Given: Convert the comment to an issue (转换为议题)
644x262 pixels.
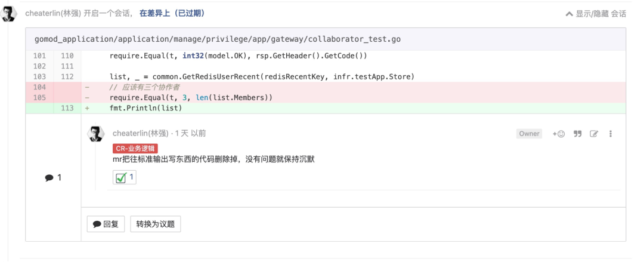Looking at the screenshot, I should [155, 224].
